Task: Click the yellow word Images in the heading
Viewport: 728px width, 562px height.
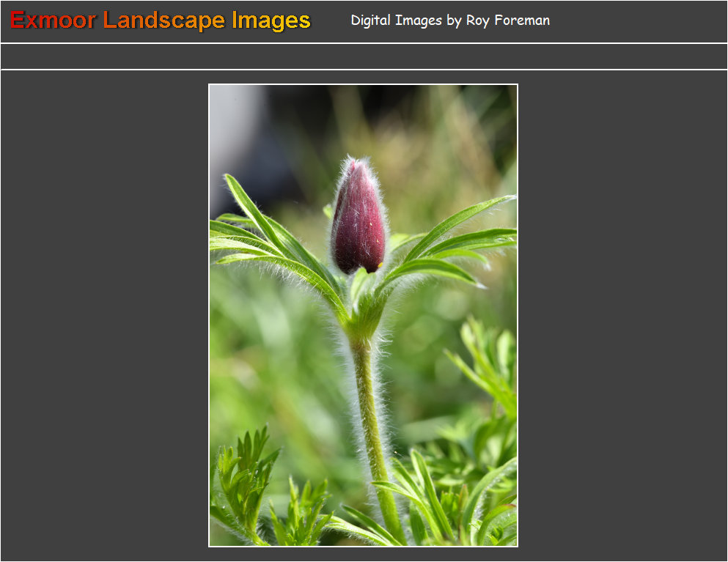Action: point(271,21)
